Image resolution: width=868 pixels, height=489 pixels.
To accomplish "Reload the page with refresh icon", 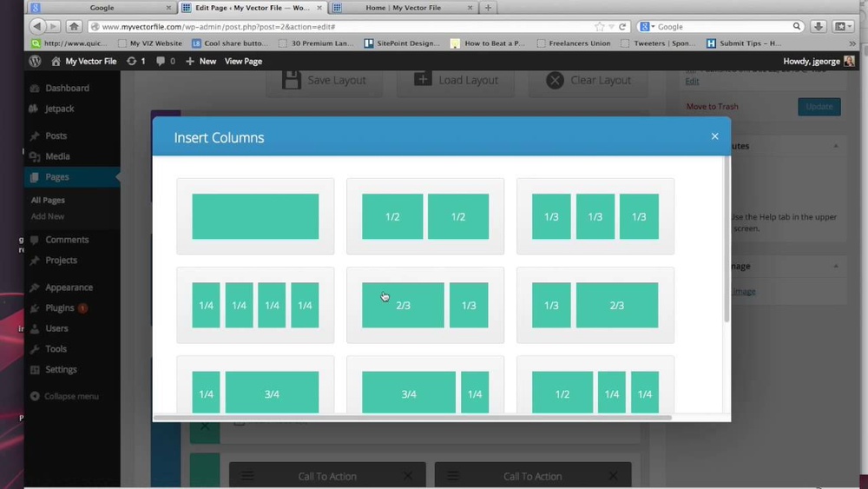I will coord(622,27).
